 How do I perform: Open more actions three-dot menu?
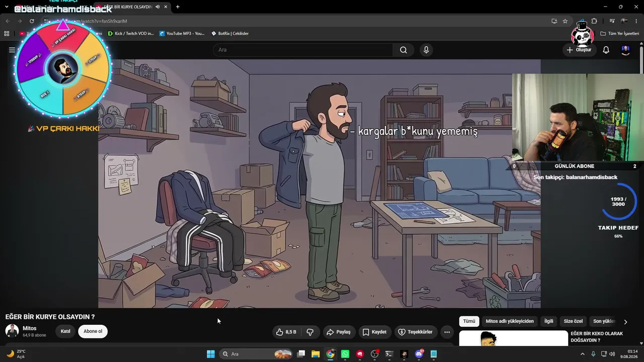447,332
